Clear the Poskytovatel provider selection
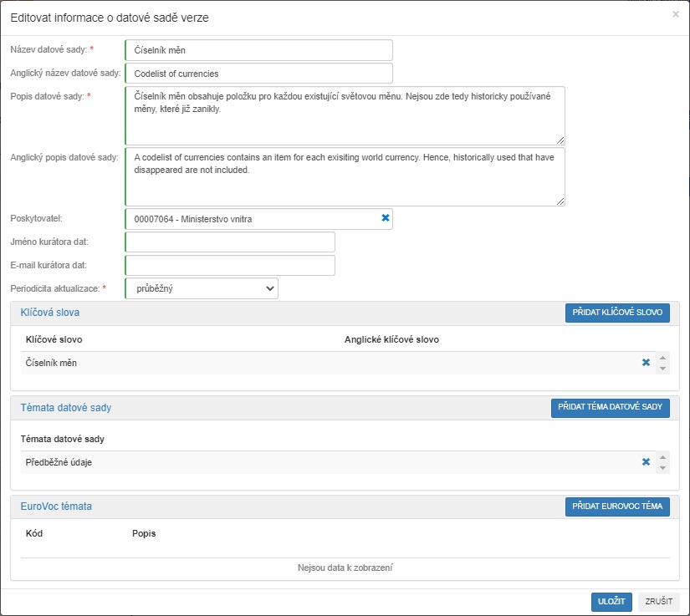 [x=386, y=218]
